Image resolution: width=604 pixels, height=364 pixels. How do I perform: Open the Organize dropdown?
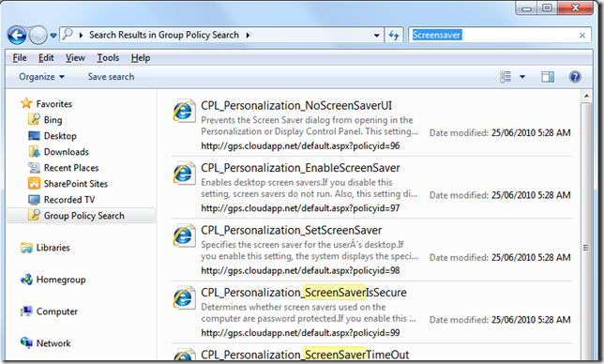(41, 77)
